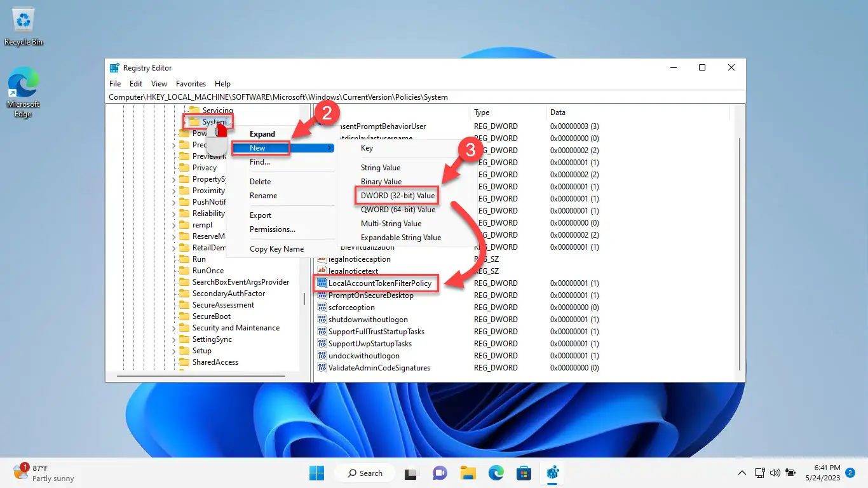Expand the ReserveManager key

coord(174,236)
